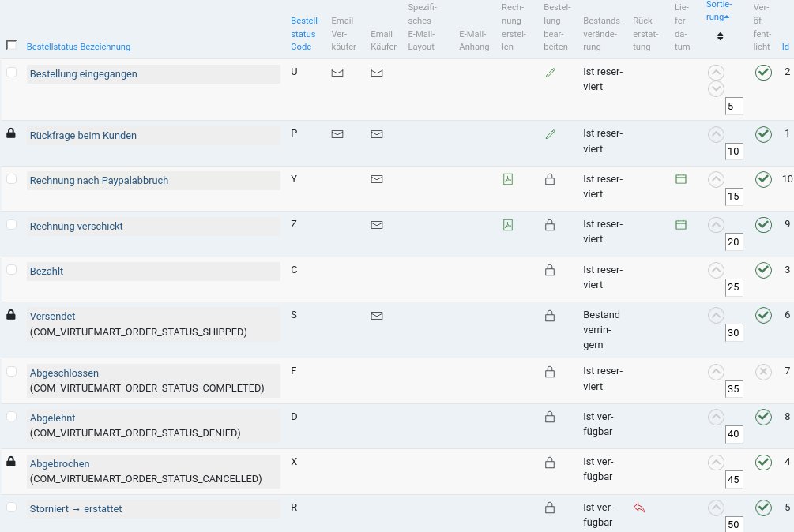Sort table by Bestellstatus Bezeichnung column

[x=78, y=47]
